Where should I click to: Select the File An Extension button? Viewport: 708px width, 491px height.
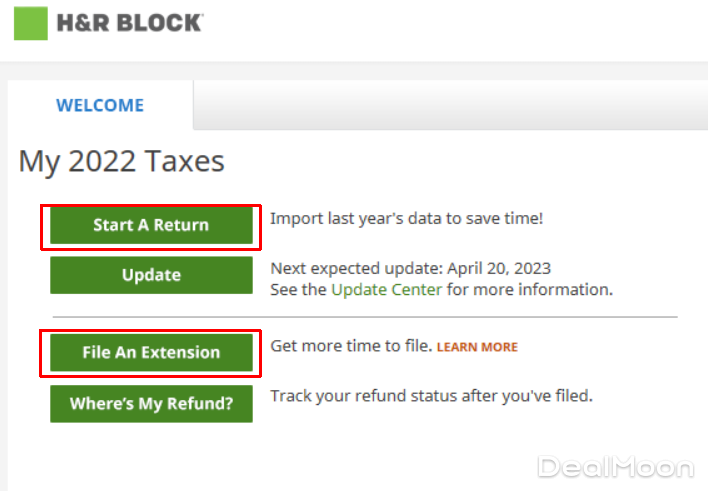click(x=151, y=352)
